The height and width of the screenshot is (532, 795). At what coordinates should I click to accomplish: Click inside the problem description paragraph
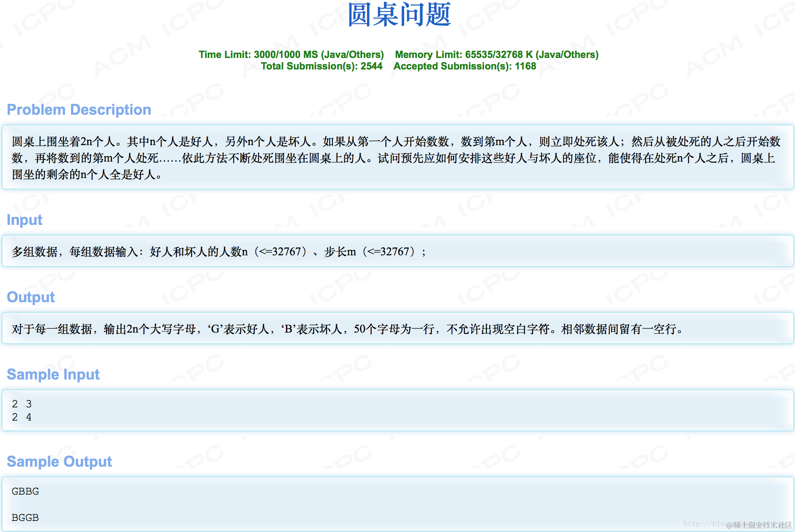[395, 158]
